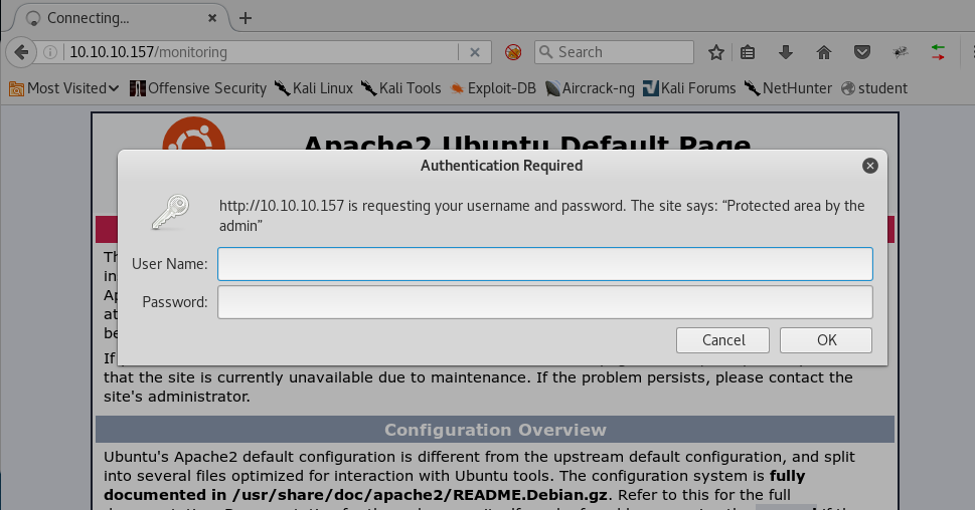This screenshot has height=510, width=975.
Task: Focus the User Name field
Action: [545, 264]
